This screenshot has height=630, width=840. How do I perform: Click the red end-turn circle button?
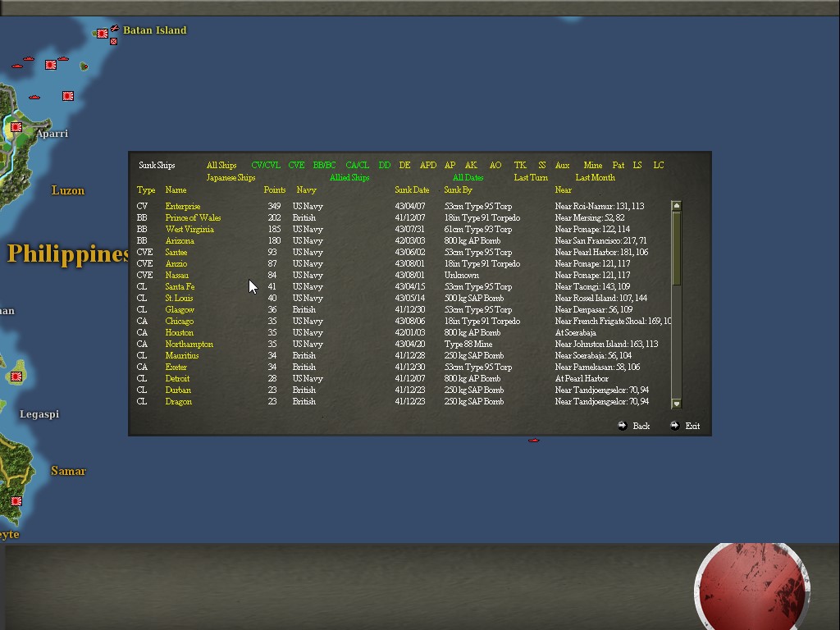[x=751, y=587]
